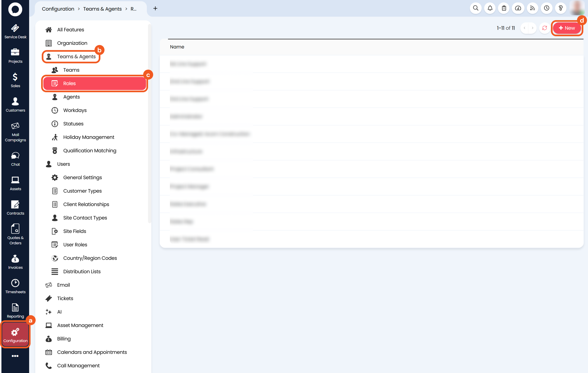Click the help question mark icon
The height and width of the screenshot is (373, 588).
(x=561, y=8)
